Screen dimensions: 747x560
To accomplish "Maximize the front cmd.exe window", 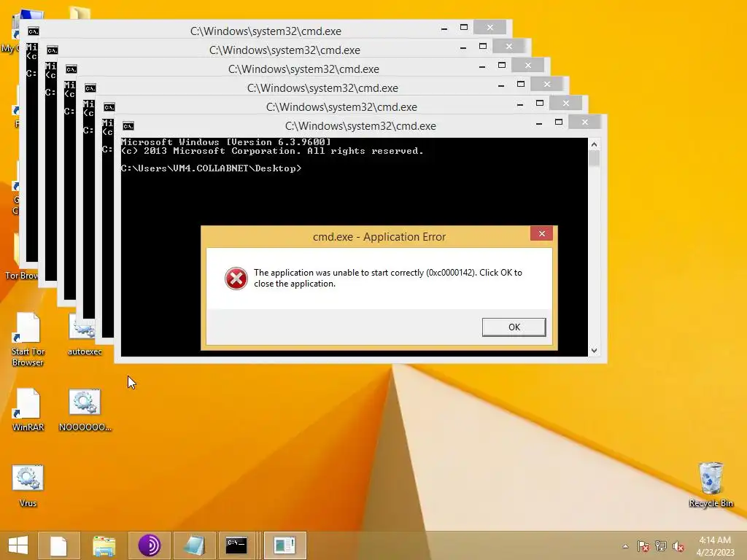I will pos(558,122).
